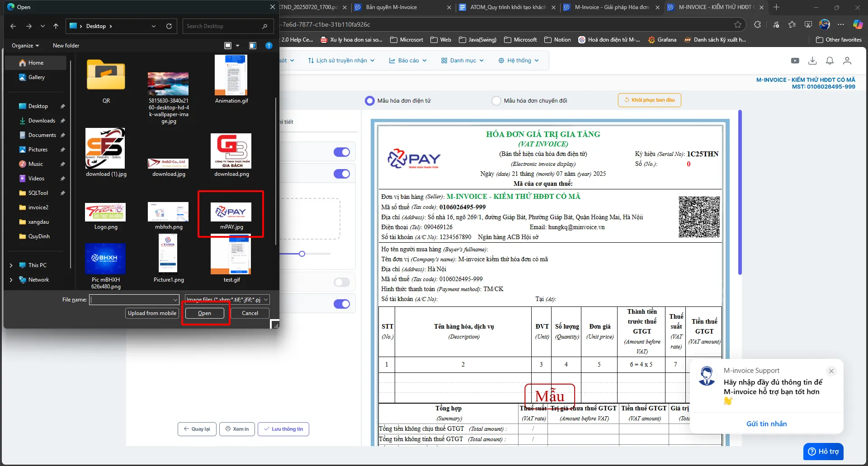Show the preview pane icon in dialog
Screen dimensions: 868x466
tap(253, 46)
